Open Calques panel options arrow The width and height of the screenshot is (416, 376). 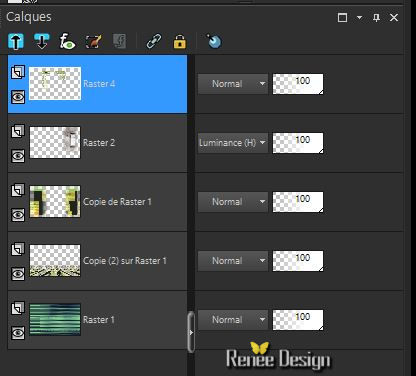tap(359, 17)
